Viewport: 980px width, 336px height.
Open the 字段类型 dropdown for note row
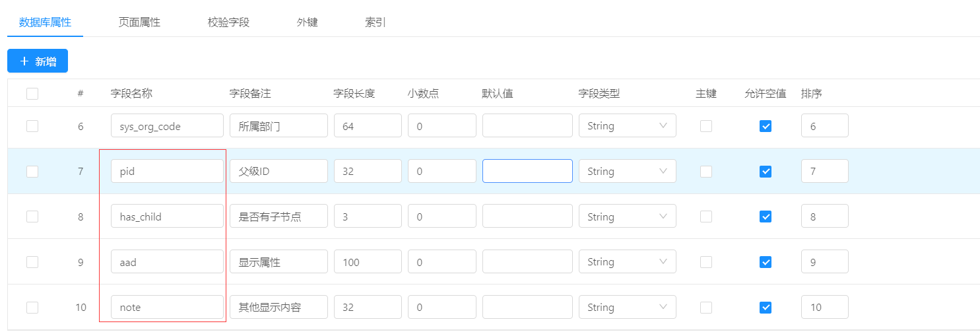pos(628,307)
